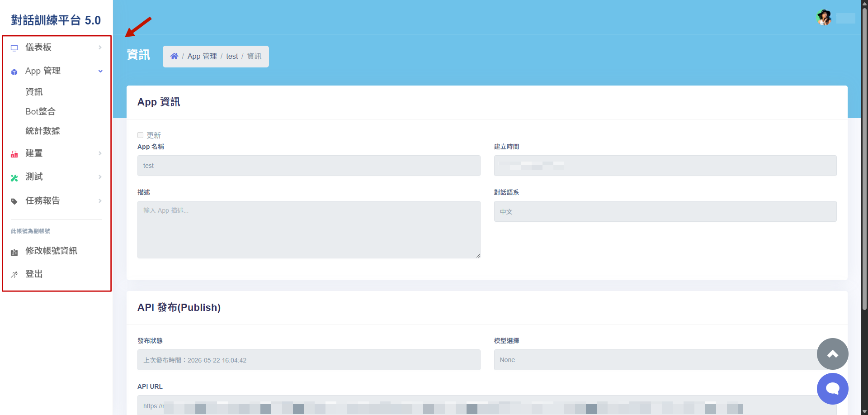This screenshot has width=868, height=415.
Task: Click the home icon in the breadcrumb
Action: (174, 56)
